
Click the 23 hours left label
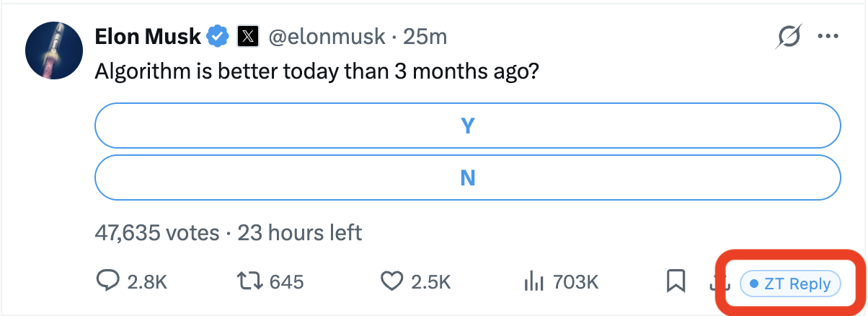tap(299, 233)
